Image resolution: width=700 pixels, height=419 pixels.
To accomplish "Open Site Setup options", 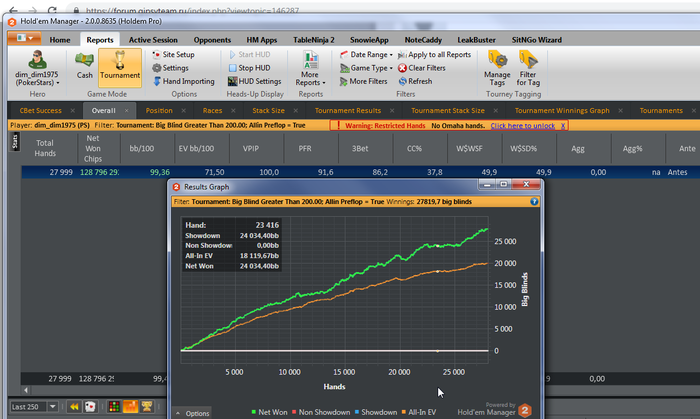I will click(x=173, y=54).
